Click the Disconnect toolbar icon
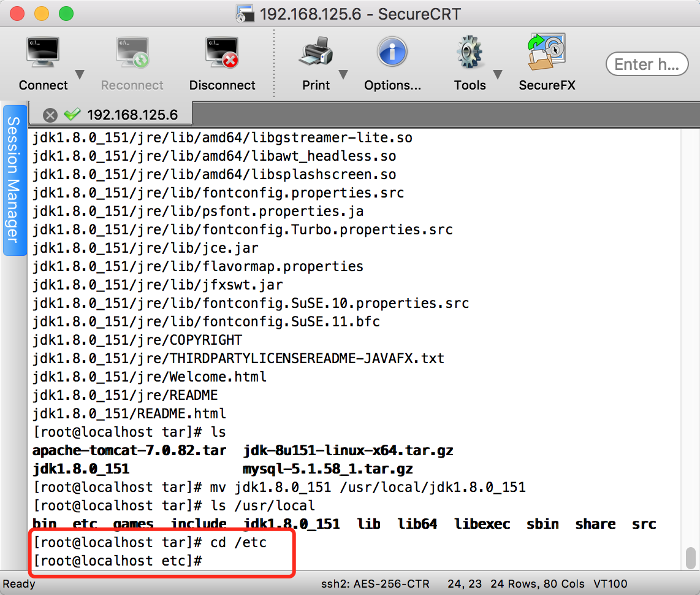Screen dimensions: 700x595 222,53
